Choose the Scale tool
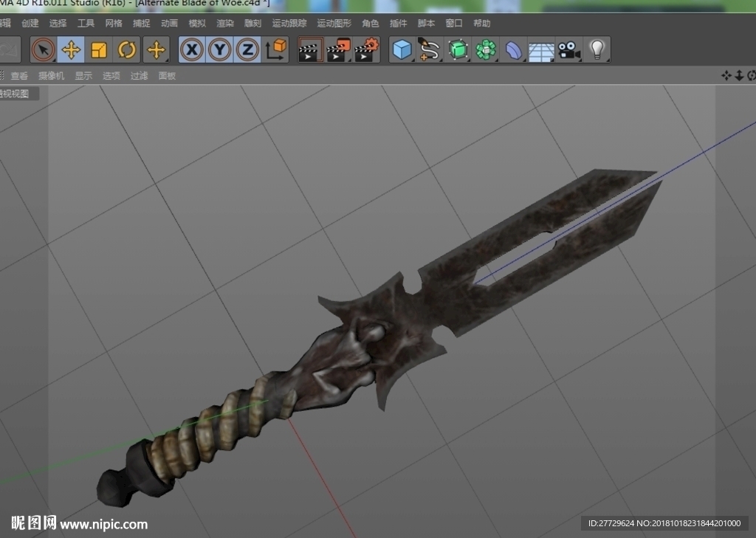 pos(99,49)
